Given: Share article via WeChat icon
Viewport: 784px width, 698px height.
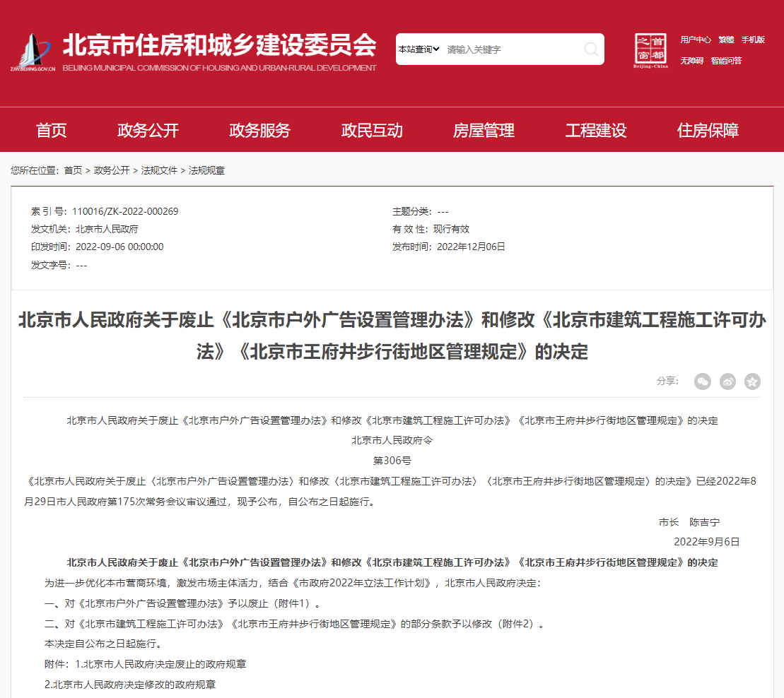Looking at the screenshot, I should 702,381.
